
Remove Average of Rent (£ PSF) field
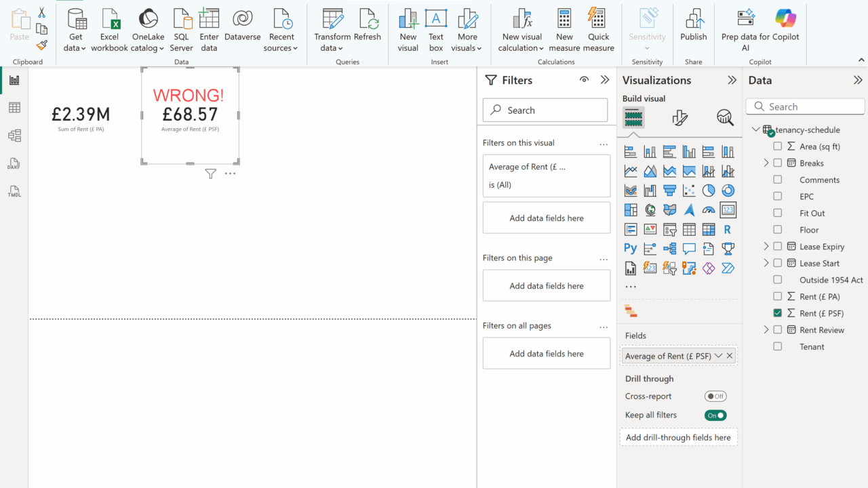tap(730, 356)
